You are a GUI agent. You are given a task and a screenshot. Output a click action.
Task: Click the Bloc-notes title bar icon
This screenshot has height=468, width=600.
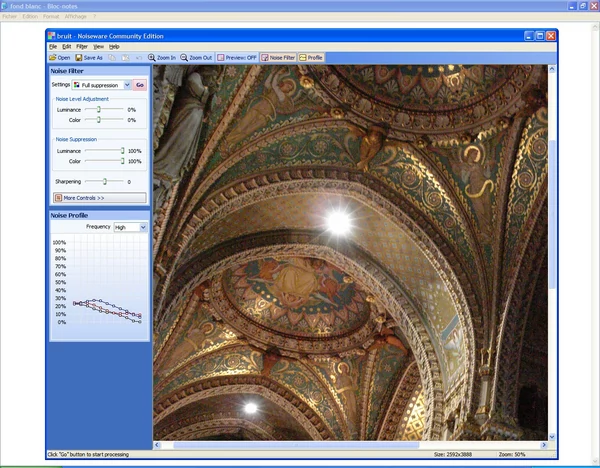point(5,6)
